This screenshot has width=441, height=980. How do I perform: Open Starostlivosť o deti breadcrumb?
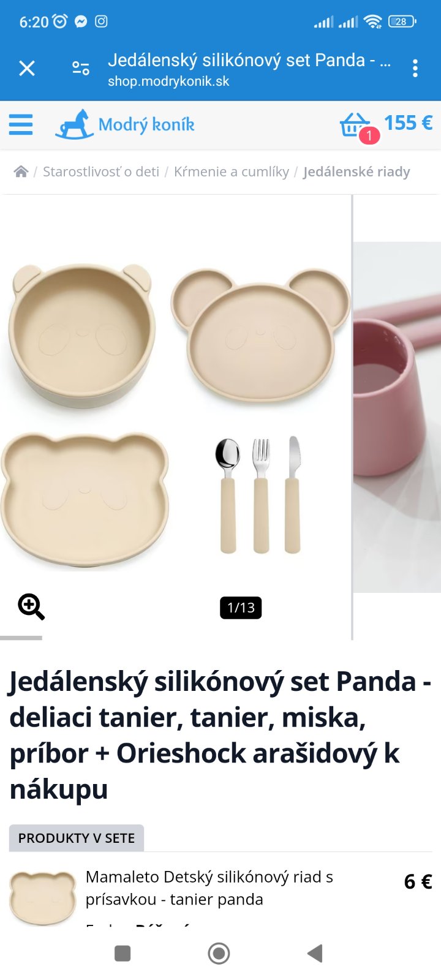[x=101, y=172]
